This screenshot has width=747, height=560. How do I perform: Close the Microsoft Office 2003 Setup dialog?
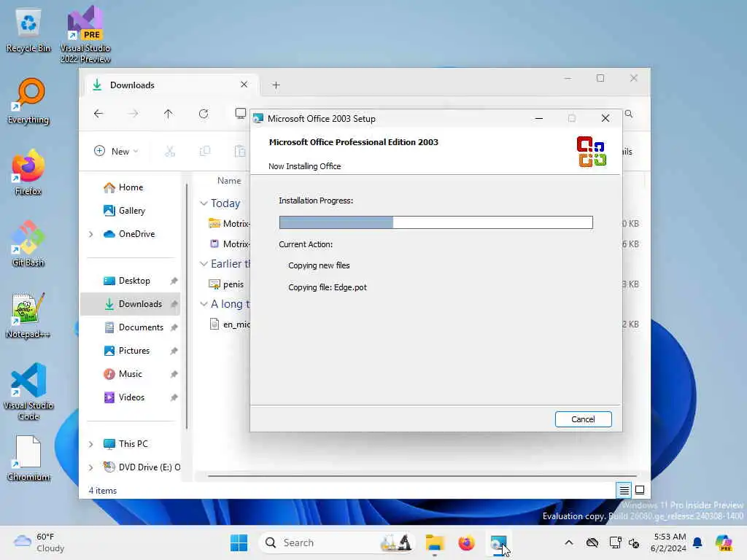(605, 118)
